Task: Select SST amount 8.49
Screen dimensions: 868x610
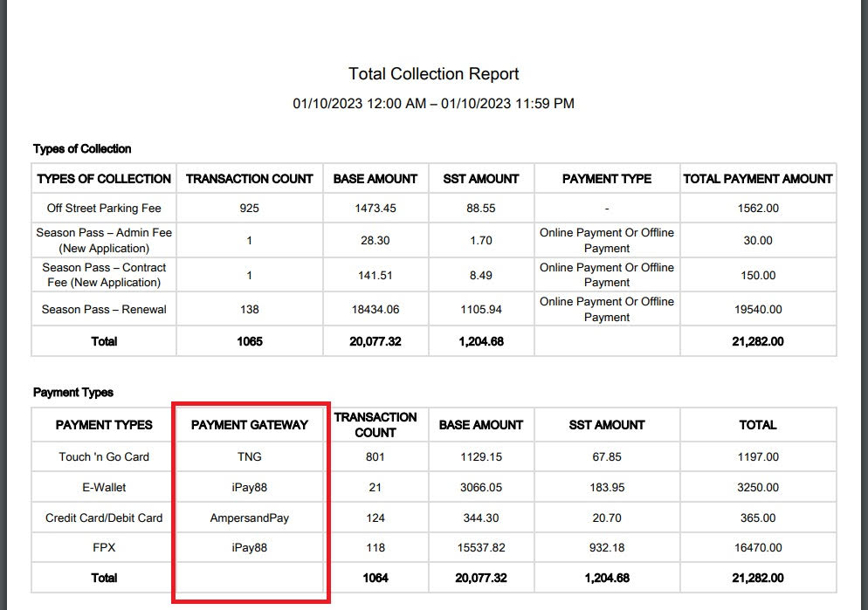Action: tap(481, 276)
